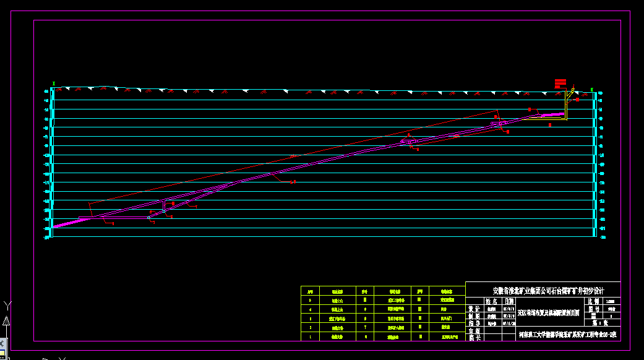Click the '日期' header in title block
This screenshot has width=644, height=360.
coord(509,302)
